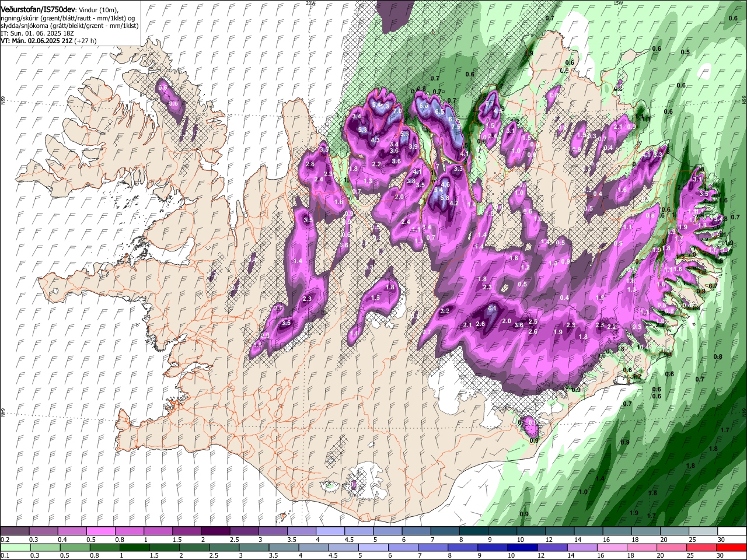Image resolution: width=747 pixels, height=560 pixels.
Task: Choose the light pink 16 rain scale swatch
Action: pos(612,548)
